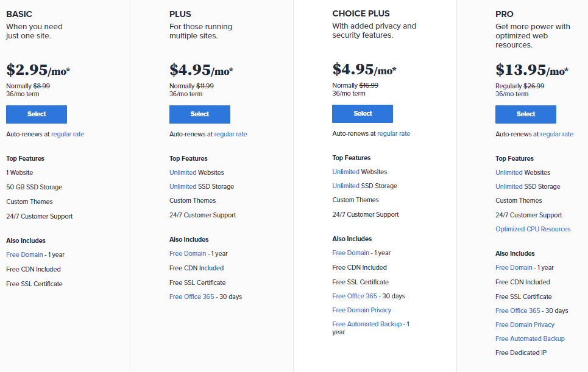This screenshot has height=372, width=588.
Task: Open Free Domain link in Plus plan
Action: 188,253
